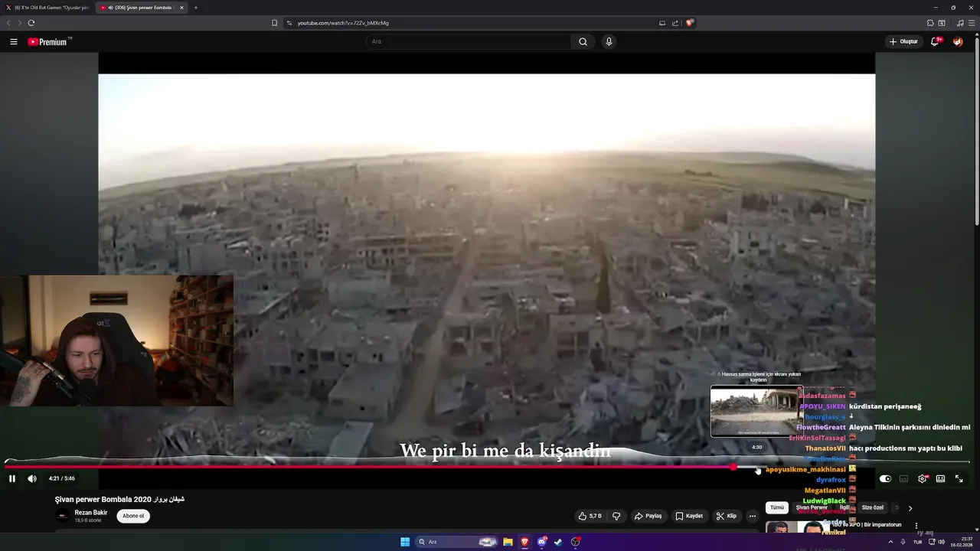Viewport: 980px width, 551px height.
Task: Toggle the subtitles button in the player
Action: pos(903,478)
